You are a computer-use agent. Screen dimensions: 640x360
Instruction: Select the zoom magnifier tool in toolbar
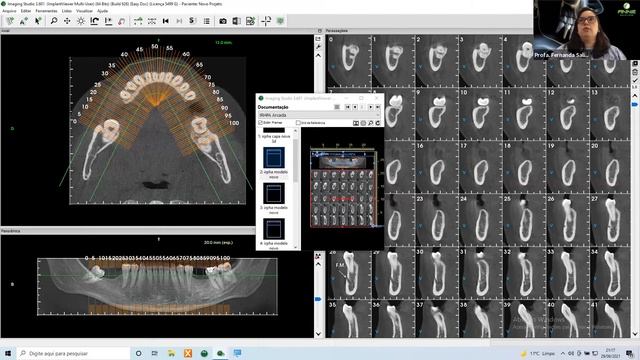click(53, 21)
